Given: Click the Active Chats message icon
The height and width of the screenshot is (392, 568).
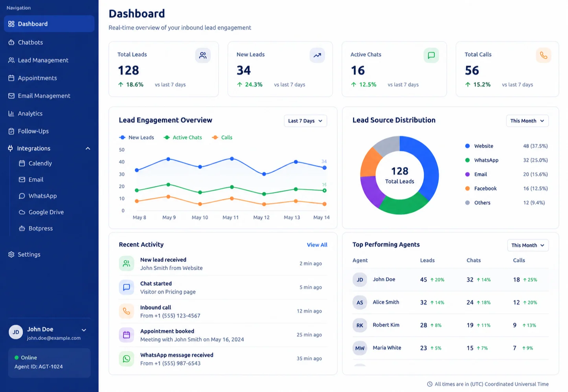Looking at the screenshot, I should [x=431, y=55].
